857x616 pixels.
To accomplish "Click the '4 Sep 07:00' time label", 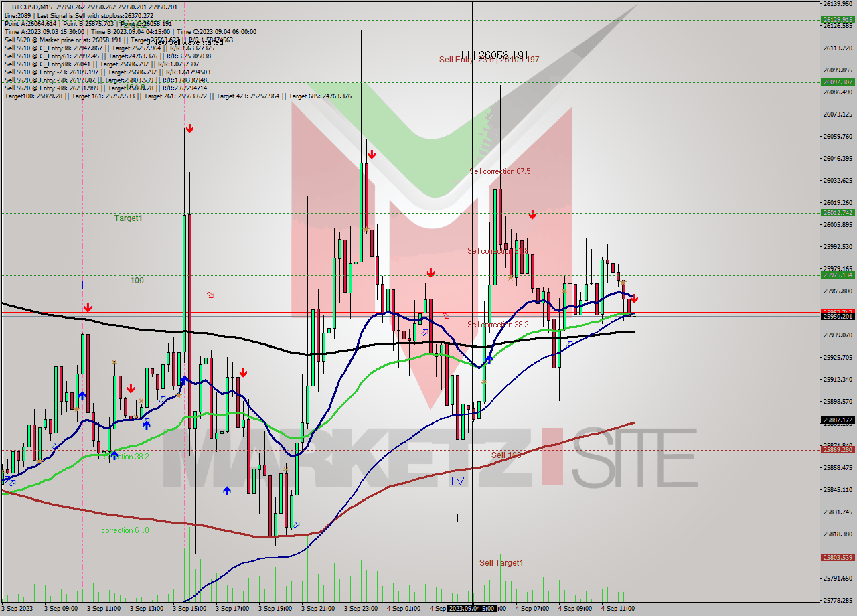I will (x=532, y=608).
